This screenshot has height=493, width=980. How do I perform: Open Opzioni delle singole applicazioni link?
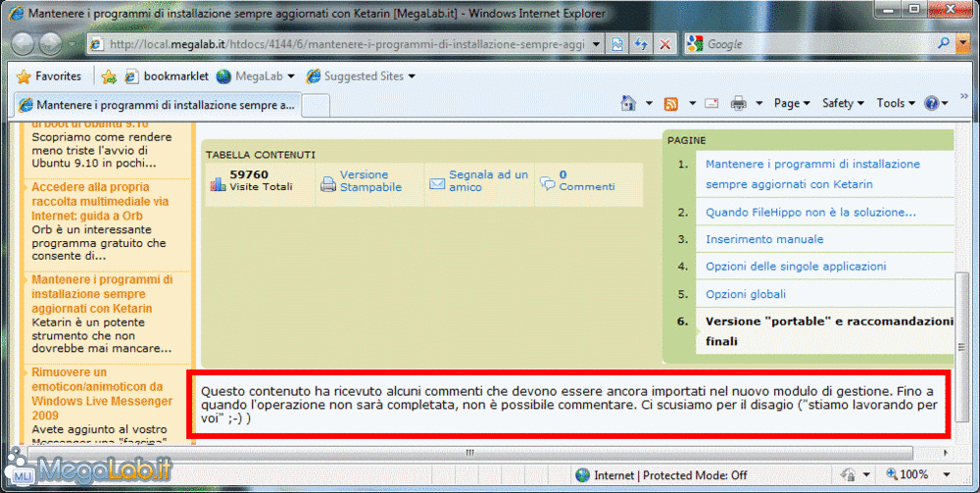[796, 267]
